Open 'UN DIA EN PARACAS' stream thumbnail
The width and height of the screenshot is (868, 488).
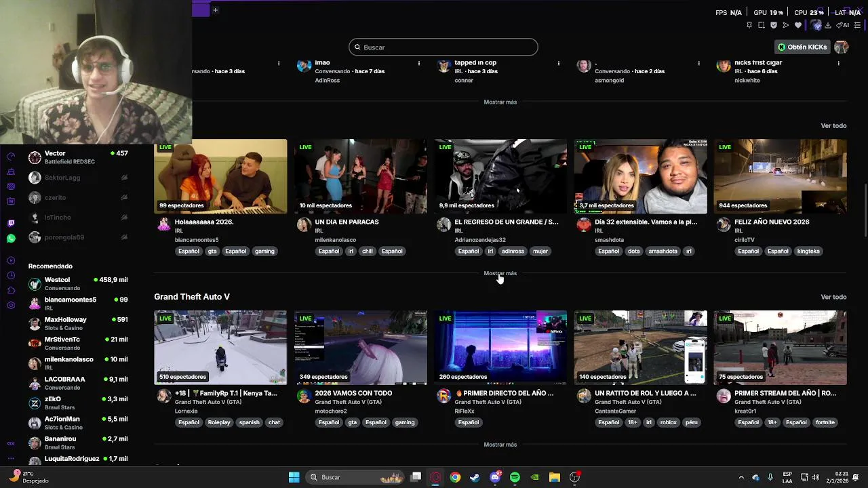tap(360, 176)
